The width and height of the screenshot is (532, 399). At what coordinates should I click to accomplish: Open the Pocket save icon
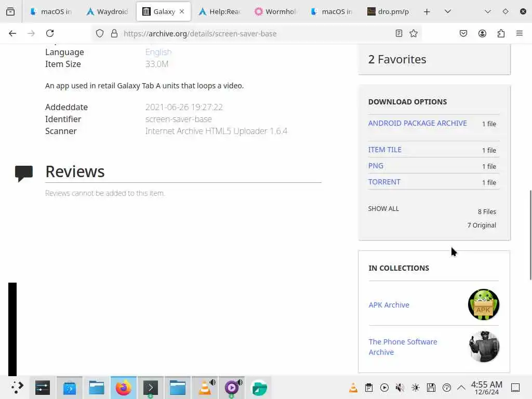point(463,33)
